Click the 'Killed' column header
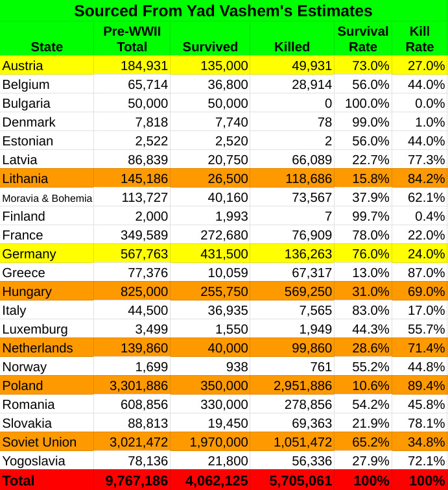This screenshot has height=490, width=448. pyautogui.click(x=292, y=47)
